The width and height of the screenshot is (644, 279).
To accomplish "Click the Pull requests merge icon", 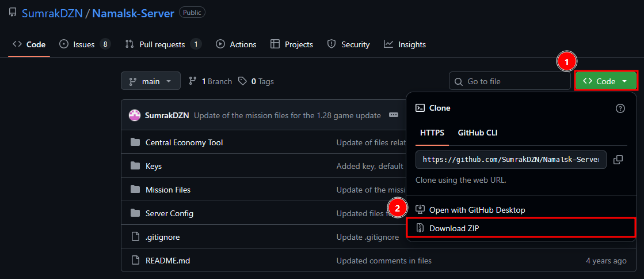I will 129,44.
